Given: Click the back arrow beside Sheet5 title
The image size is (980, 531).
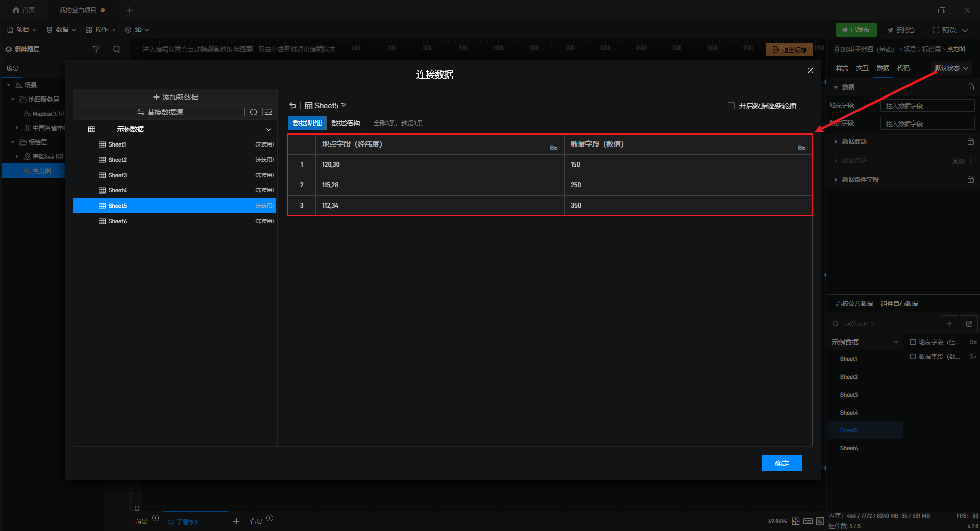Looking at the screenshot, I should click(293, 106).
